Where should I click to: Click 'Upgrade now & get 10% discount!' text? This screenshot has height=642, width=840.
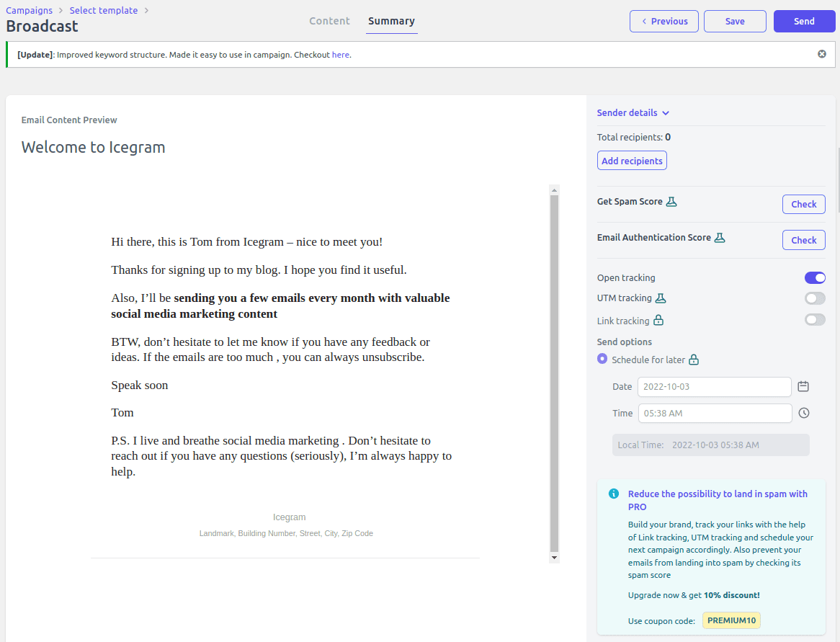(x=694, y=595)
